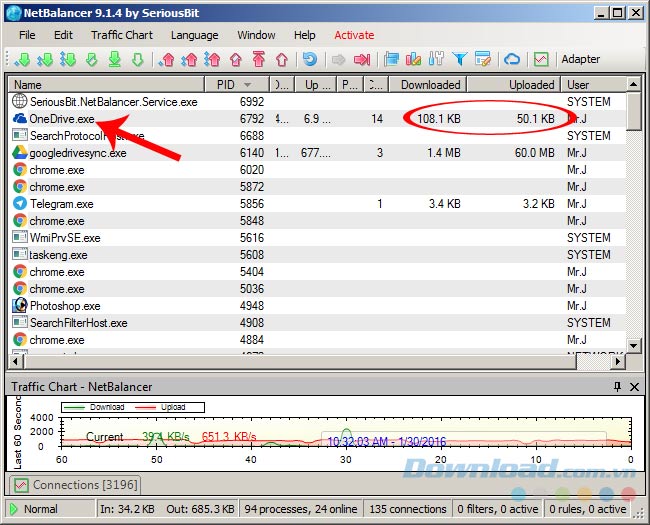
Task: Click the red limit upload arrow icon
Action: click(x=236, y=59)
